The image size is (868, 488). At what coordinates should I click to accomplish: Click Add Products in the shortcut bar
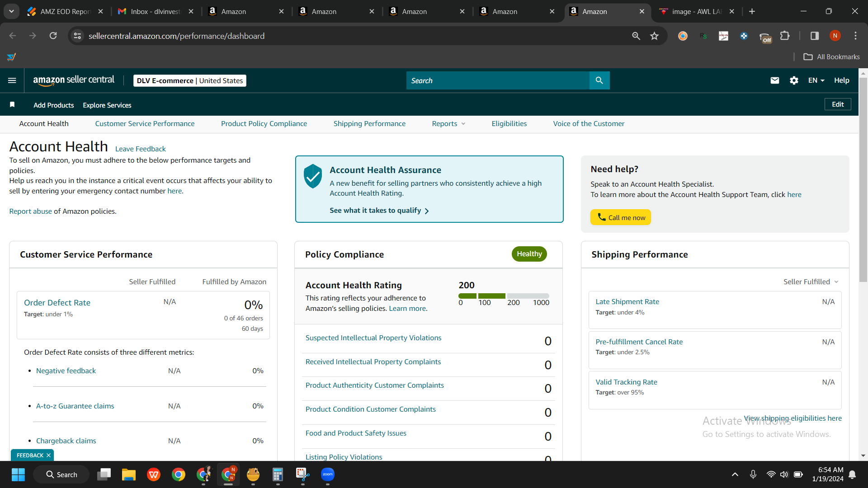(x=54, y=105)
